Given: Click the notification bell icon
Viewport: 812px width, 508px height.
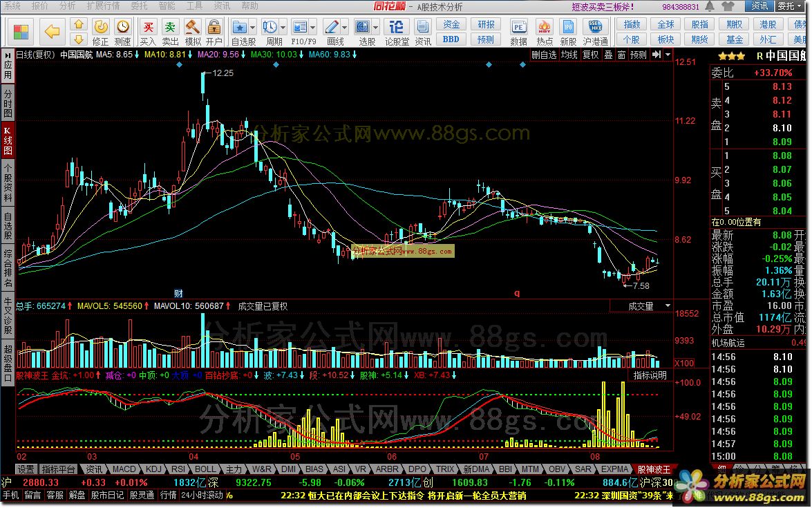Looking at the screenshot, I should [710, 6].
